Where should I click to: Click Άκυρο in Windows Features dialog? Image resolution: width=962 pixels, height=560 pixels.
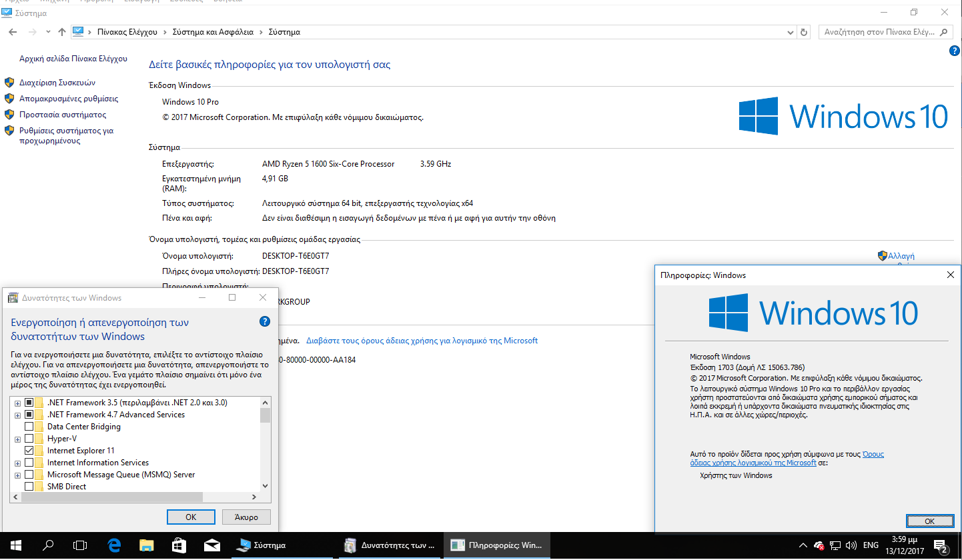(246, 517)
